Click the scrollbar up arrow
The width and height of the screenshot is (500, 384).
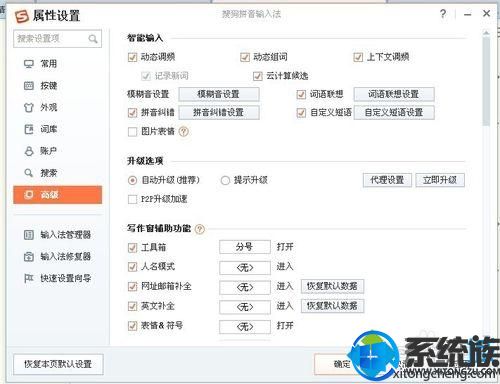[x=486, y=33]
